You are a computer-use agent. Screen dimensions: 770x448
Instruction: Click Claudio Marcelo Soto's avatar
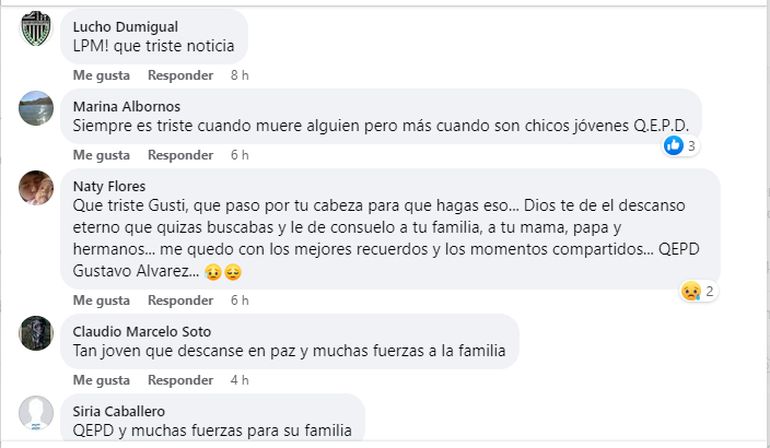tap(37, 333)
